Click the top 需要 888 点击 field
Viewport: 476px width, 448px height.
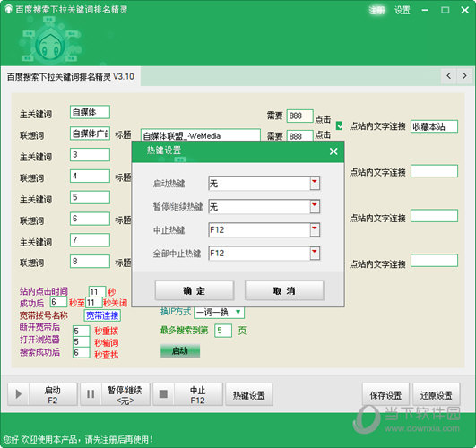pyautogui.click(x=299, y=116)
